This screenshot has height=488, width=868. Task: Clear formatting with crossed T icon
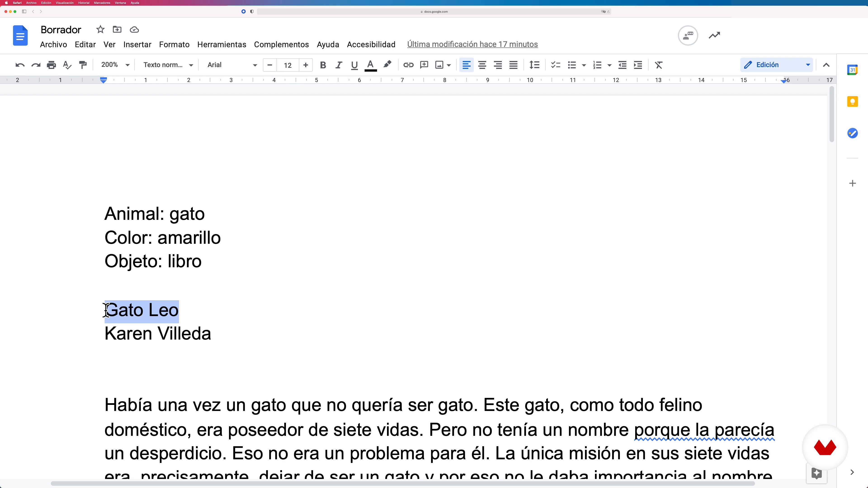click(659, 65)
